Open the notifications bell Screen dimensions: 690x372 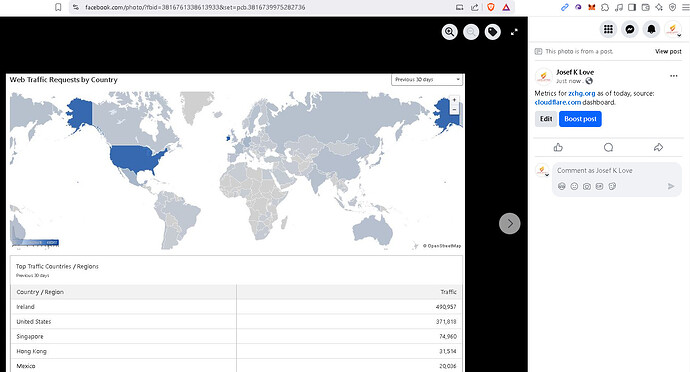click(651, 29)
